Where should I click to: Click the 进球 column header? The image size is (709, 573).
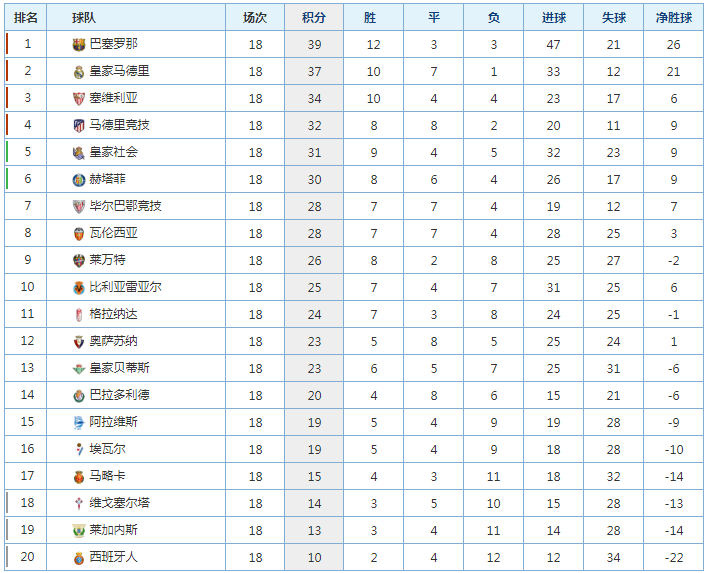(553, 17)
